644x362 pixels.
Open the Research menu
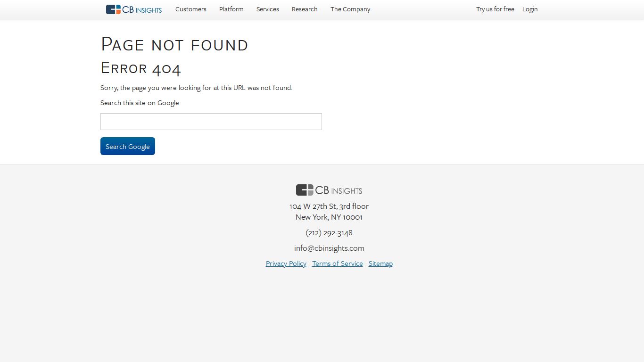coord(305,9)
